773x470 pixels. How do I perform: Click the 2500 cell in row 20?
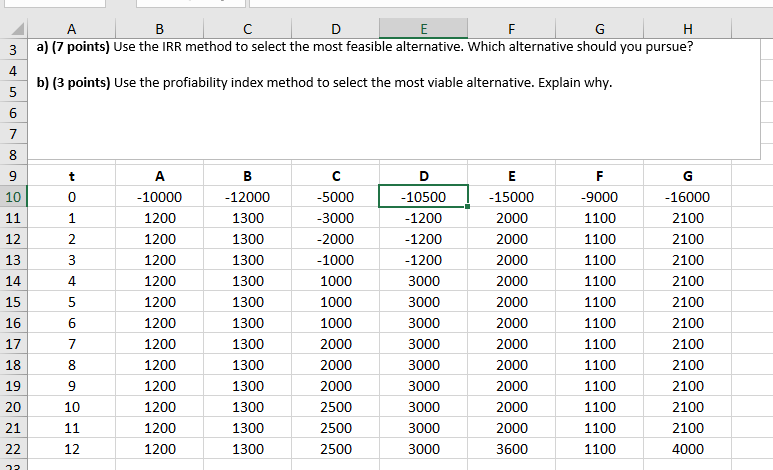[x=336, y=407]
